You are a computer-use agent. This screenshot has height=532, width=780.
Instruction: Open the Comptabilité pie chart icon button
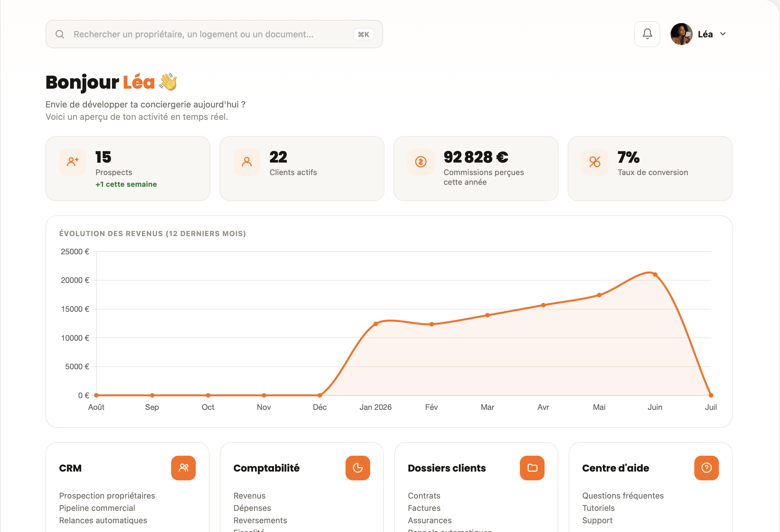pos(358,468)
